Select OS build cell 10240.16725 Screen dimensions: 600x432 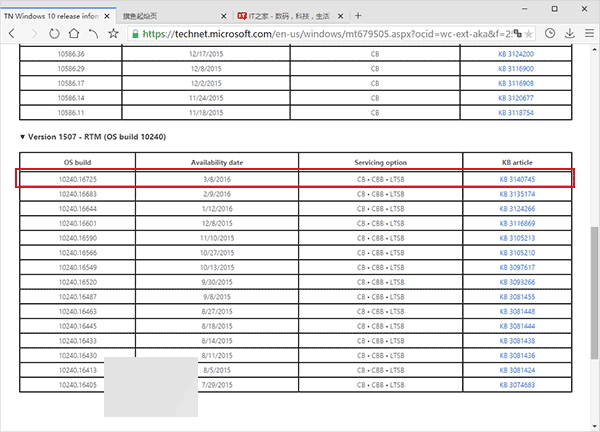(x=78, y=179)
